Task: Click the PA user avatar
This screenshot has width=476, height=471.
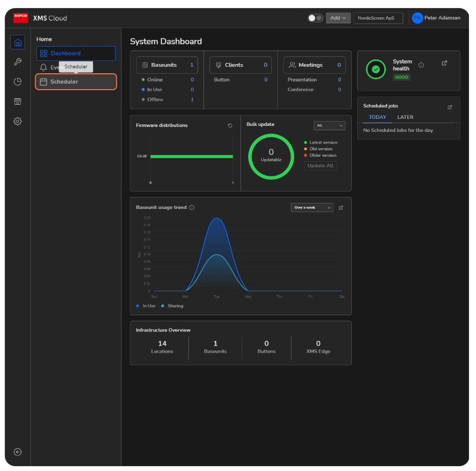Action: [417, 18]
